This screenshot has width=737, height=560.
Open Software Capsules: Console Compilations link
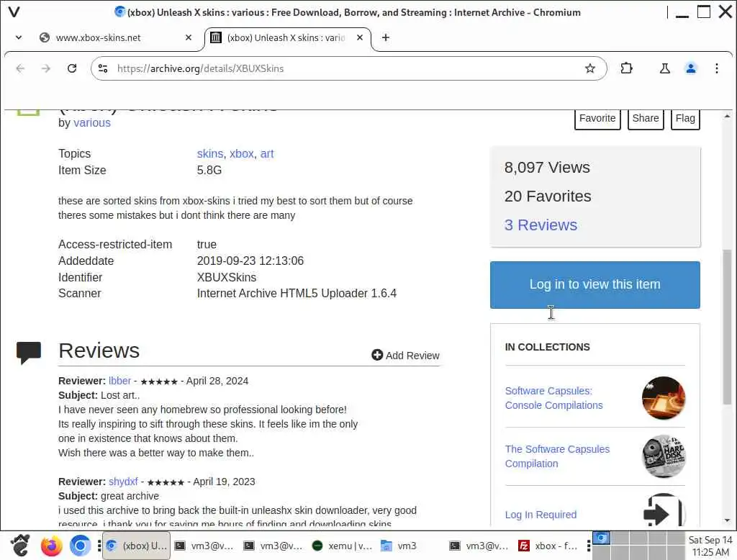point(553,398)
